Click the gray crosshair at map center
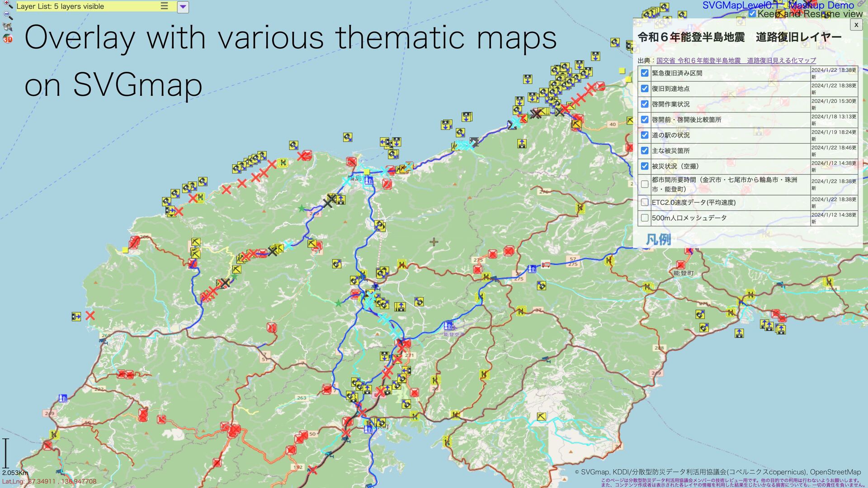 pos(434,242)
